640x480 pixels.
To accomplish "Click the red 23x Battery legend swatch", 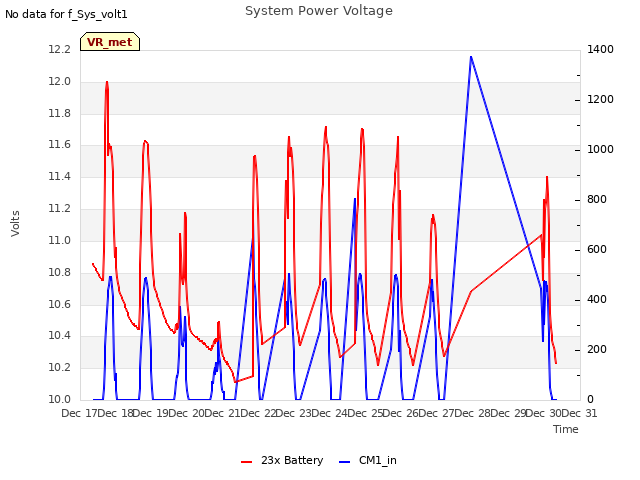I will 247,462.
